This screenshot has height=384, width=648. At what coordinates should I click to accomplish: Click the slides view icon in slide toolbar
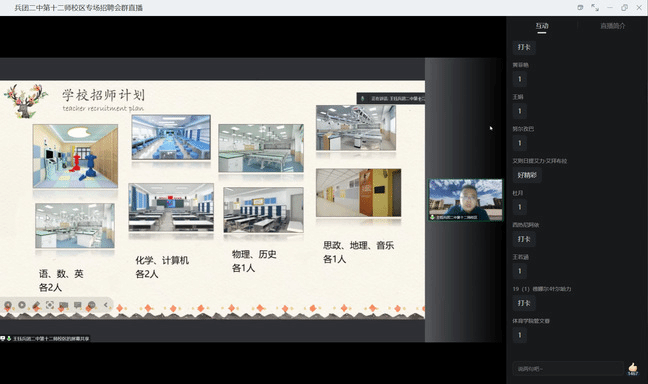click(64, 305)
